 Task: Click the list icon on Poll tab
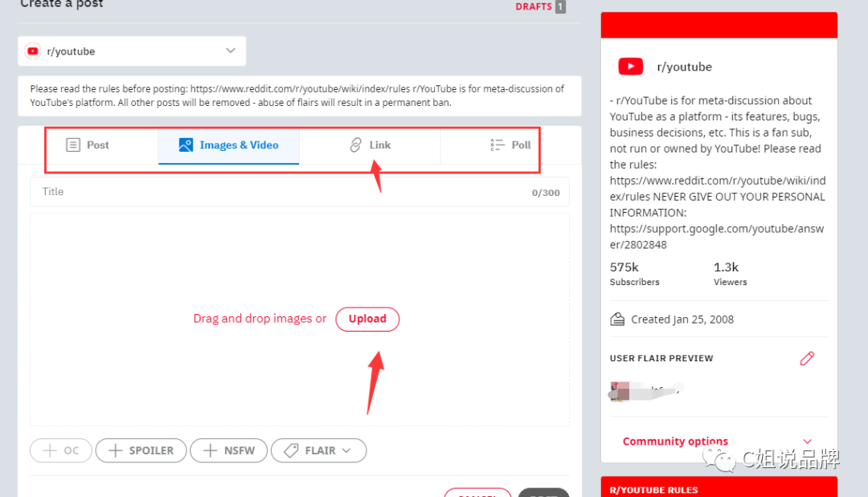coord(497,145)
